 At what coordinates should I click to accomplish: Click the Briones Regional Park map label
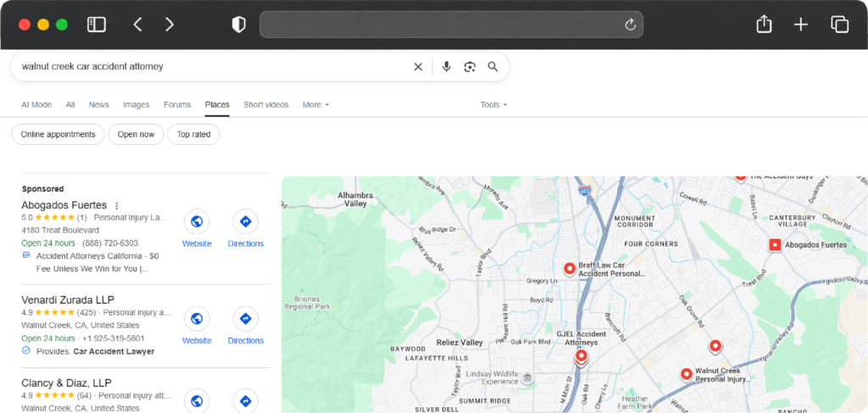[307, 302]
